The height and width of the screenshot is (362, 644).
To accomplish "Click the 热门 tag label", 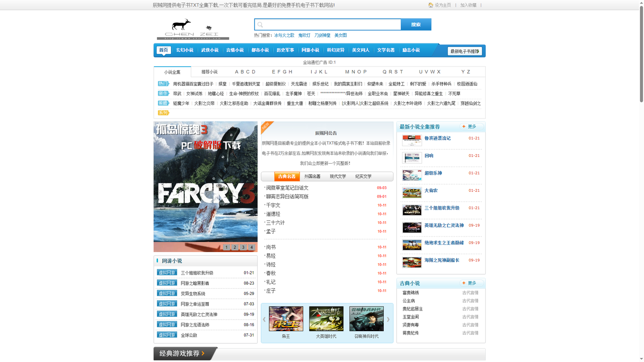I will click(163, 84).
